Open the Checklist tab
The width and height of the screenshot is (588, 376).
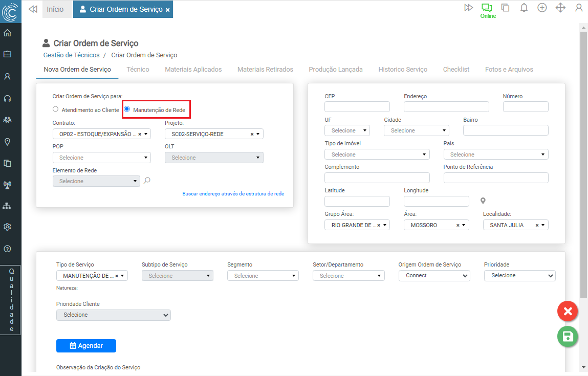pyautogui.click(x=456, y=70)
